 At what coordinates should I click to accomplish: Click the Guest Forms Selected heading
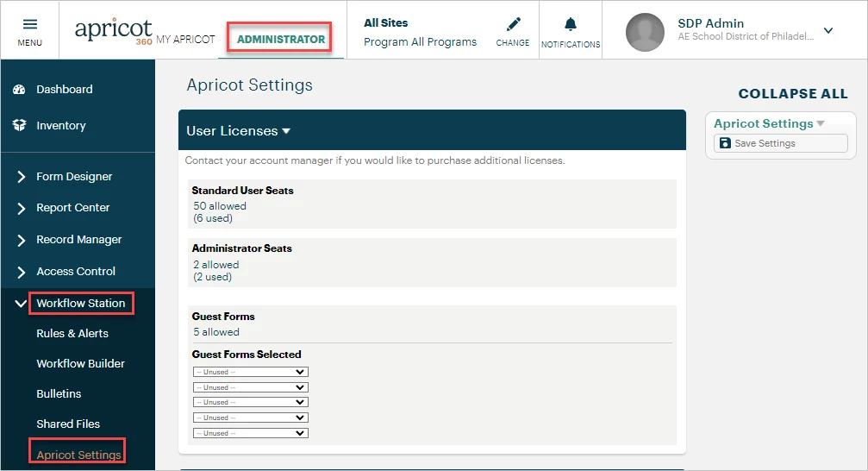pyautogui.click(x=247, y=355)
